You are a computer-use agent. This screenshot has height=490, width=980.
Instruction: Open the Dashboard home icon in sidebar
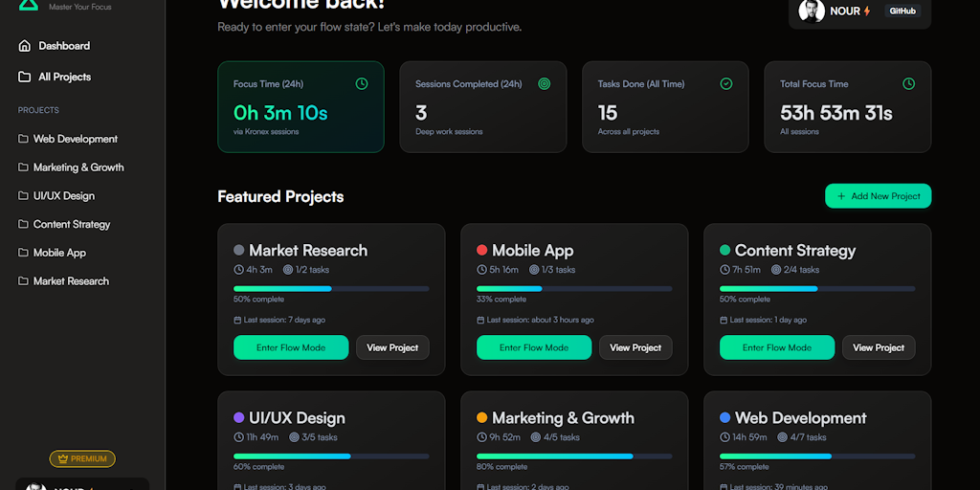click(24, 46)
